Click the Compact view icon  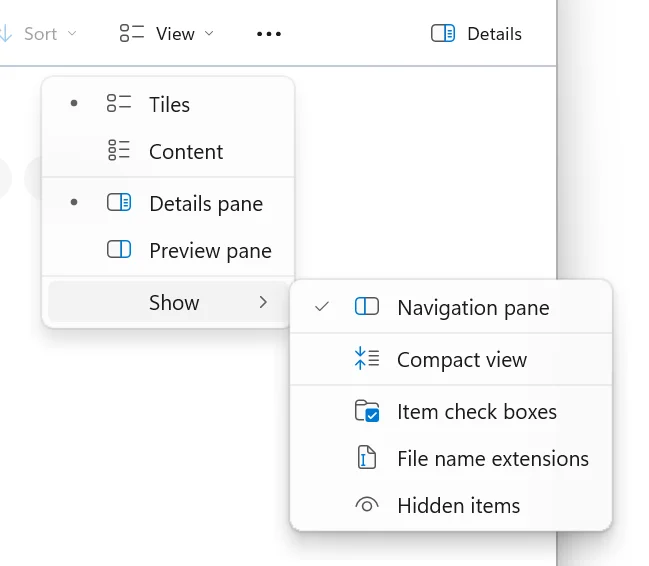click(367, 360)
